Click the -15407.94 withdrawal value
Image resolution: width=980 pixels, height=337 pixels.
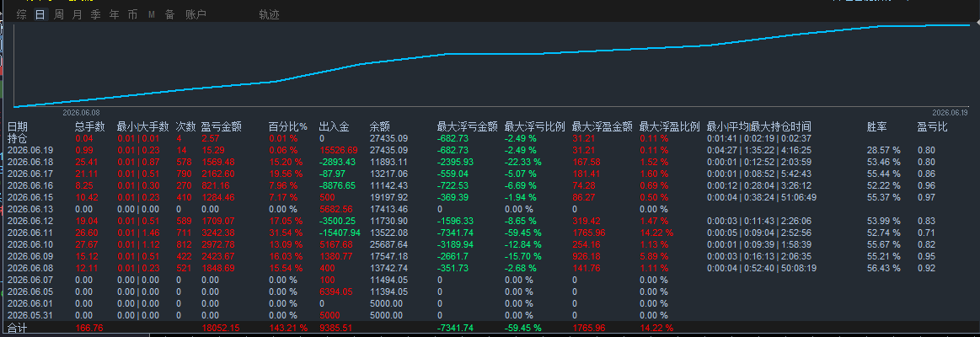point(340,233)
